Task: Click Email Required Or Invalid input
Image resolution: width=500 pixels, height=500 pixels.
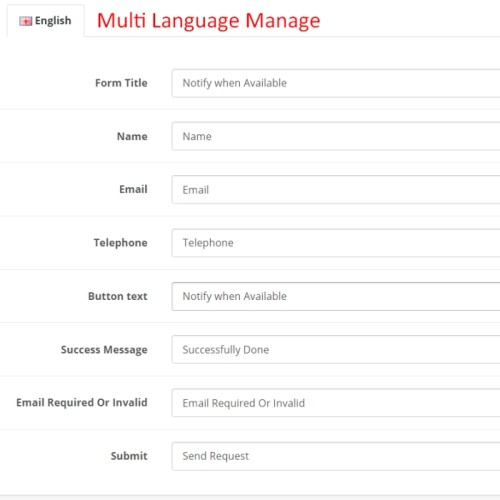Action: click(336, 403)
